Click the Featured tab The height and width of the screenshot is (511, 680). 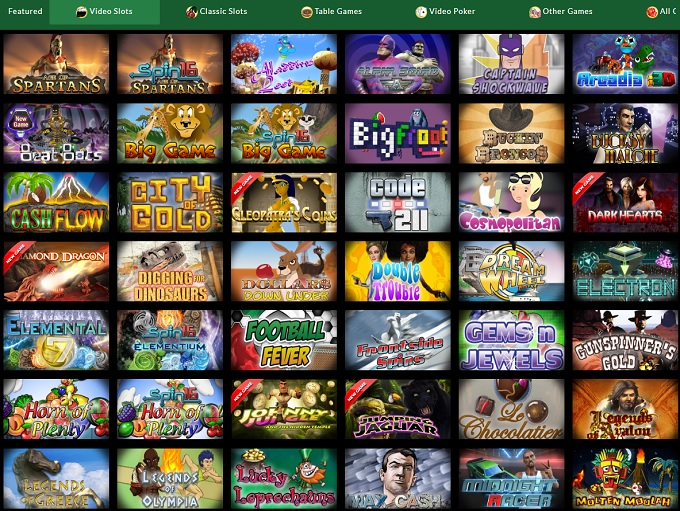click(x=25, y=11)
